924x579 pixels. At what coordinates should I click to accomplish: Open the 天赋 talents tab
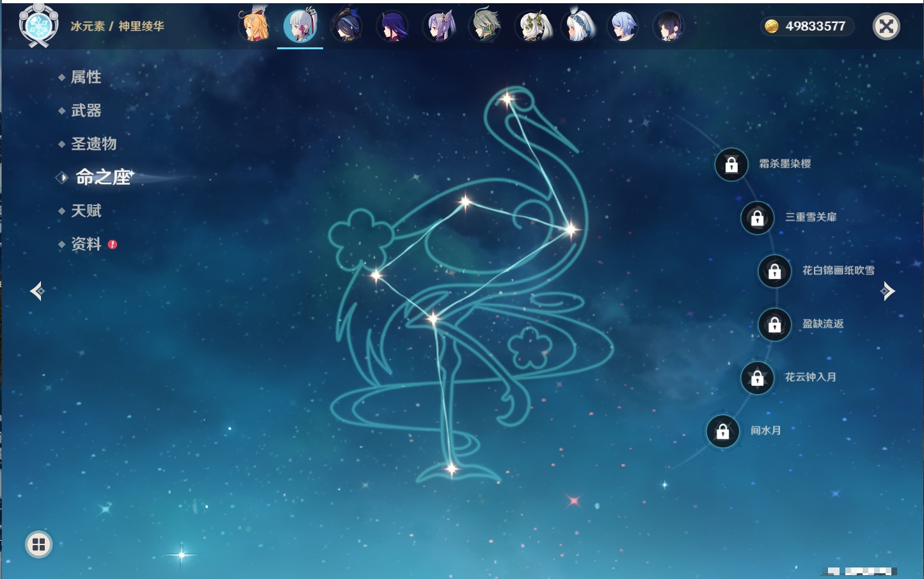[x=86, y=210]
